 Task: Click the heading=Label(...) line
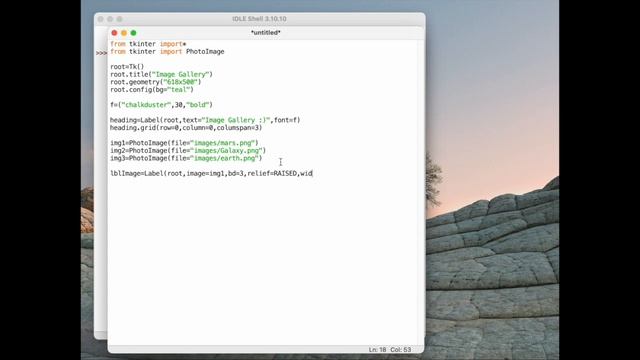(205, 120)
